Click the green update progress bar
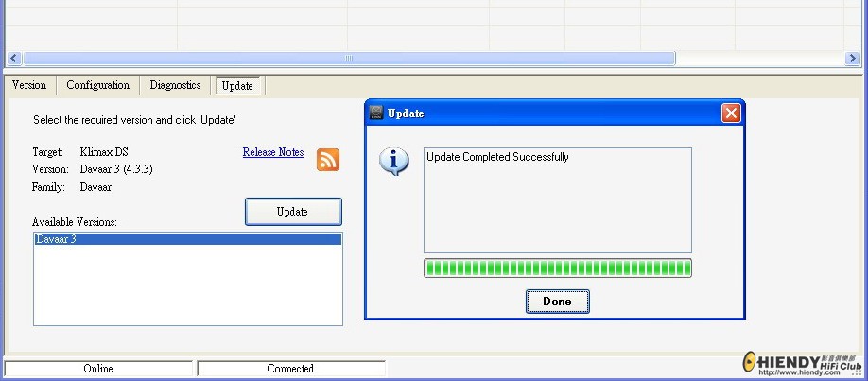 [558, 268]
